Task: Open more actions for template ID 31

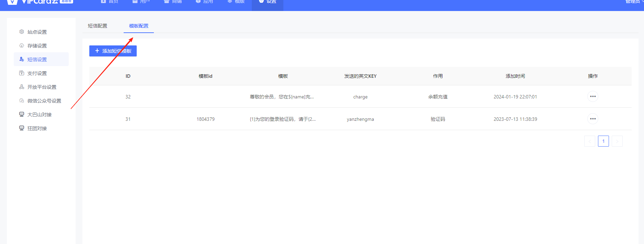Action: (x=593, y=119)
